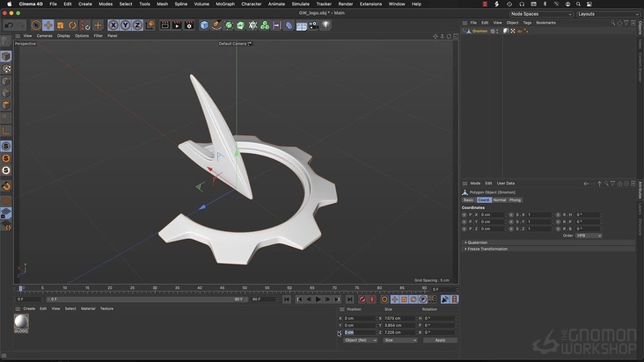Toggle the Y axis lock
Image resolution: width=644 pixels, height=362 pixels.
click(x=125, y=25)
